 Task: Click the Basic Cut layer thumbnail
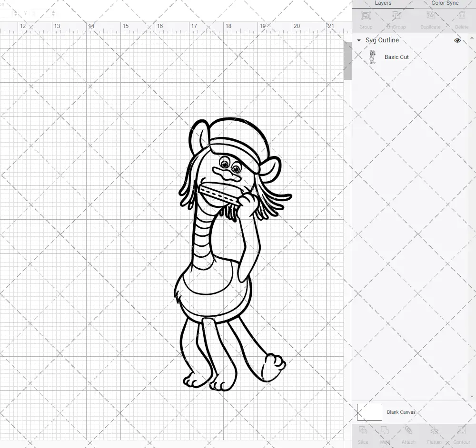[x=373, y=57]
